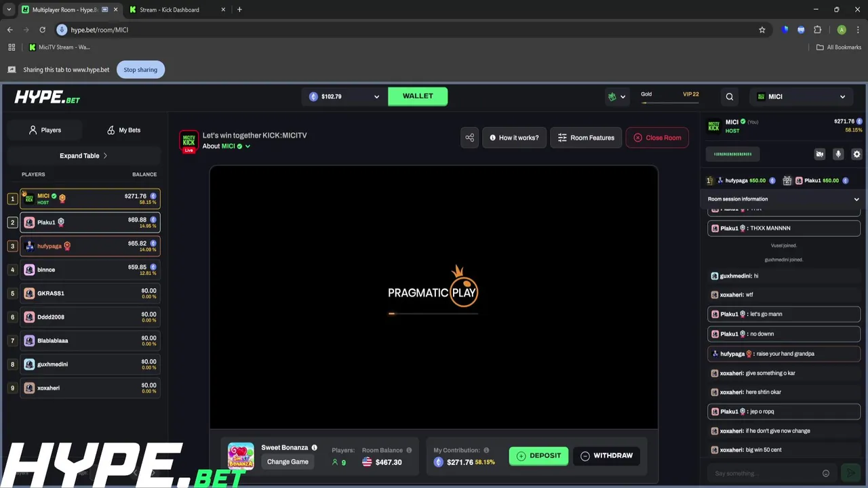868x488 pixels.
Task: Click Expand Table arrow
Action: pyautogui.click(x=105, y=156)
